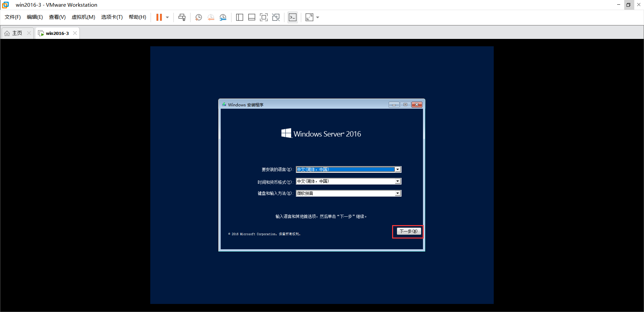Enter full screen mode for the VM
Image resolution: width=644 pixels, height=312 pixels.
click(x=264, y=17)
